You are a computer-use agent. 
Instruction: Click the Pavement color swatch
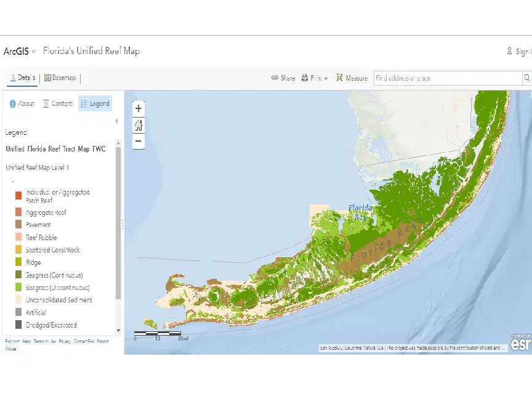tap(18, 224)
